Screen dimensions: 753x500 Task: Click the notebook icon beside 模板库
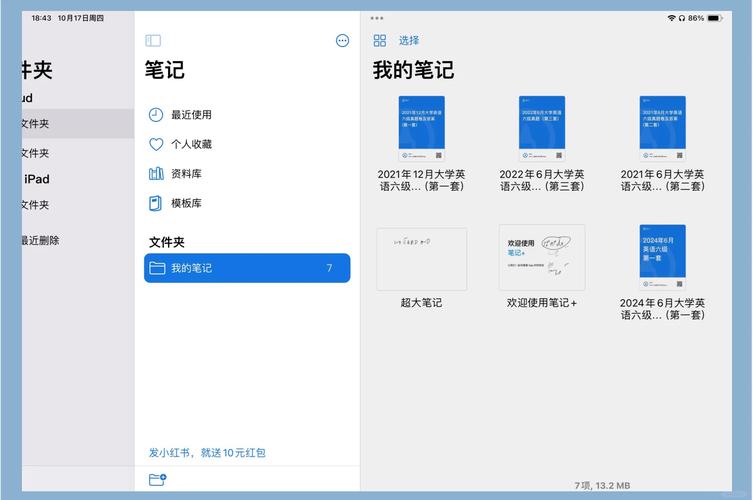155,203
